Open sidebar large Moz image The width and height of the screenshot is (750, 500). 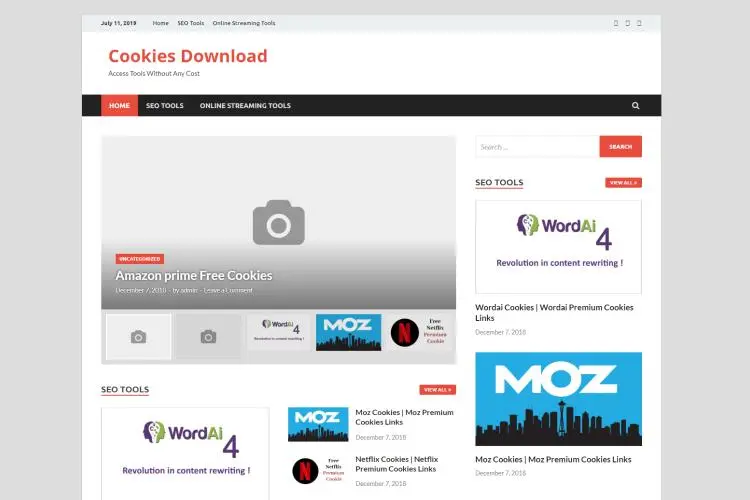(558, 399)
